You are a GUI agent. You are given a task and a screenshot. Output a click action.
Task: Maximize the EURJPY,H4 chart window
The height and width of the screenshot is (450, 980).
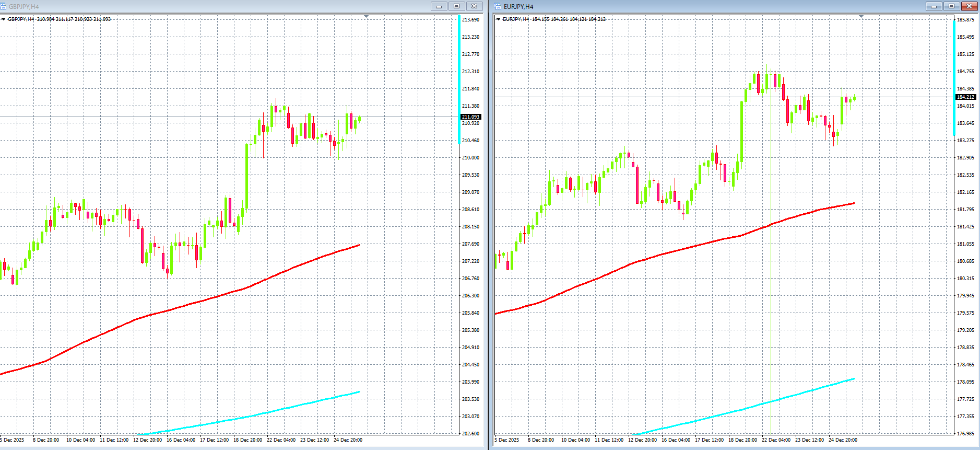click(951, 6)
